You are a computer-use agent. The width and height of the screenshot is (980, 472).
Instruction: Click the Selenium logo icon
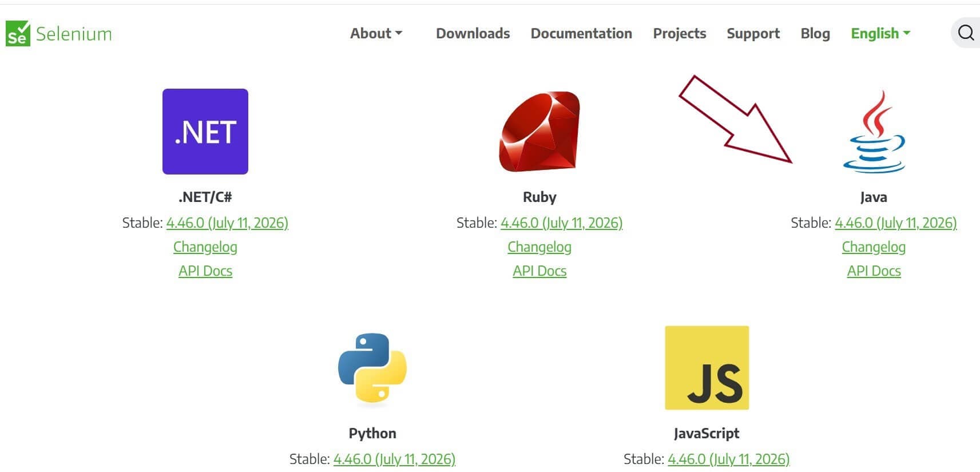coord(18,33)
